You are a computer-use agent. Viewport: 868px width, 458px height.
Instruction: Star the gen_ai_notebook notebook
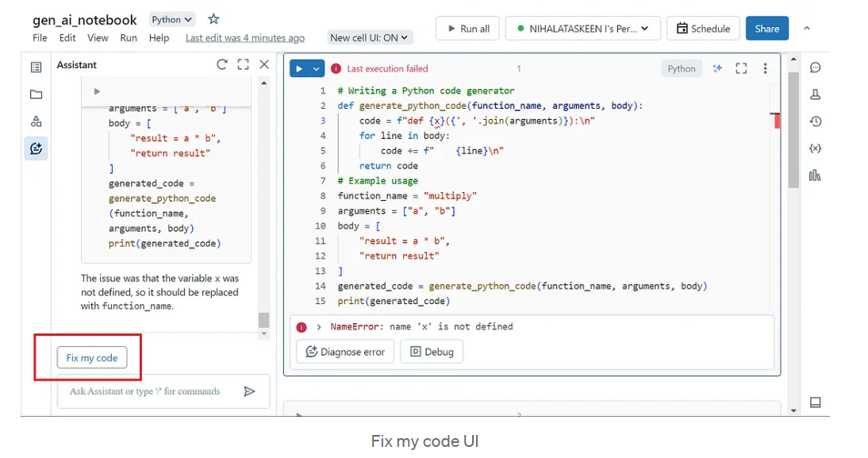(x=213, y=19)
